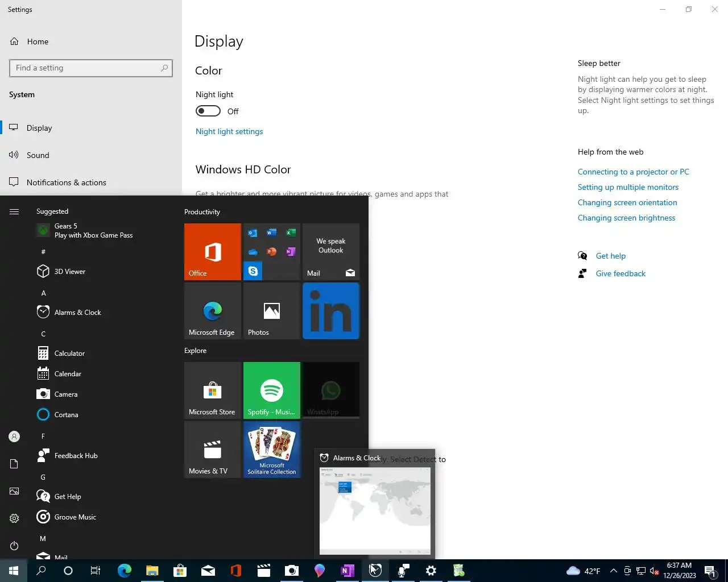Open Night light settings link

(x=229, y=131)
